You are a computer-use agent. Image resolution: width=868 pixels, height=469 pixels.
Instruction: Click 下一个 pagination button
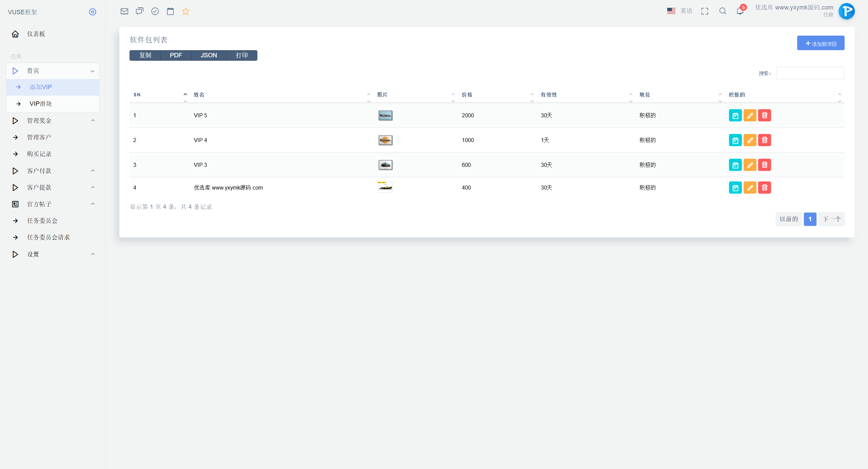coord(831,219)
